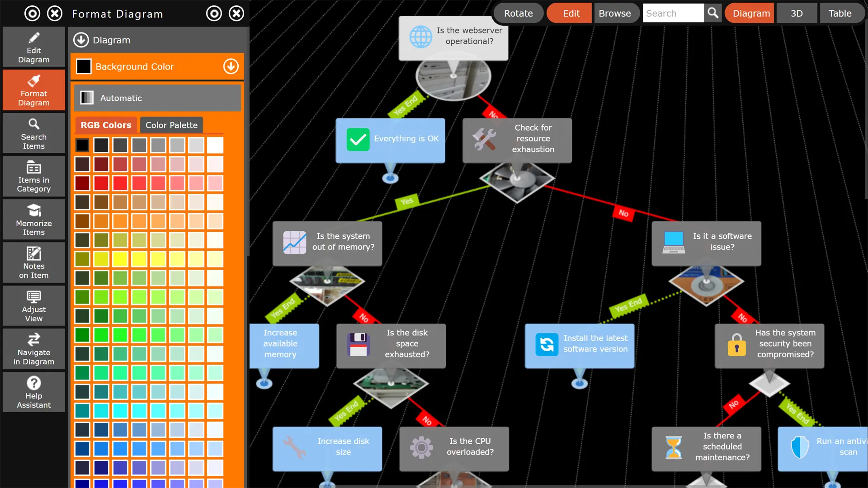868x488 pixels.
Task: Choose the Automatic background option
Action: 157,98
